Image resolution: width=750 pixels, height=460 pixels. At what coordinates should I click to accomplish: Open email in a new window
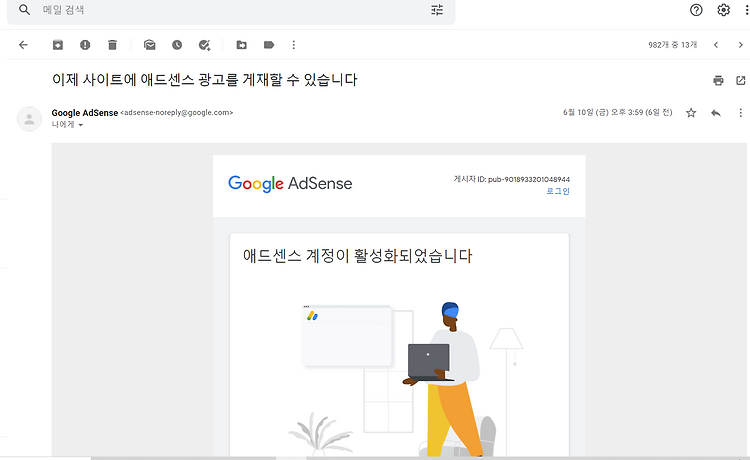coord(740,80)
